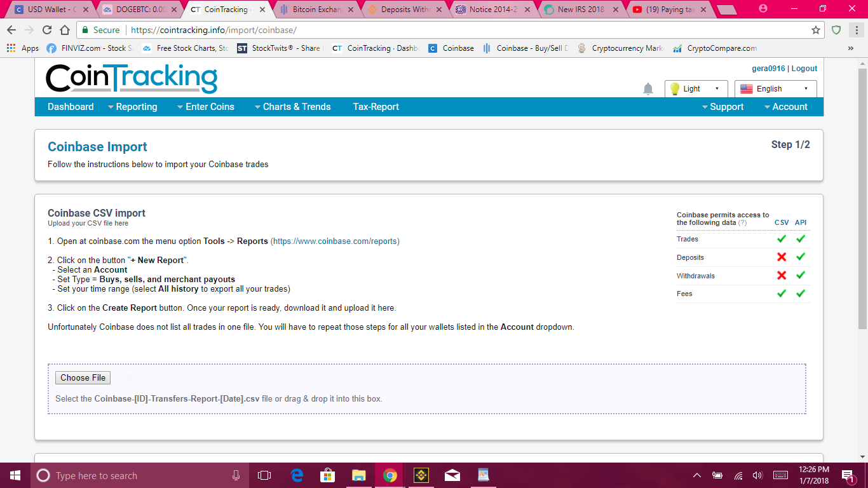Reload the page using the refresh icon
Screen dimensions: 868x488
click(x=46, y=30)
